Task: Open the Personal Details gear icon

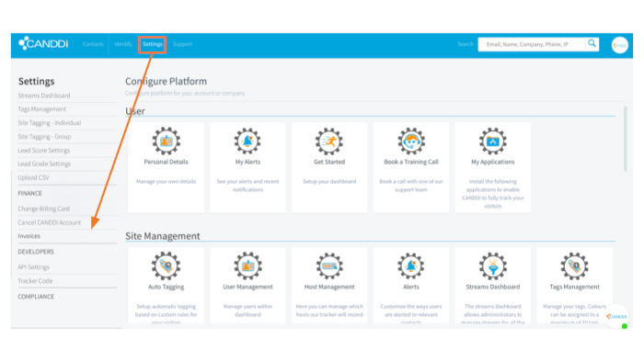Action: tap(166, 141)
